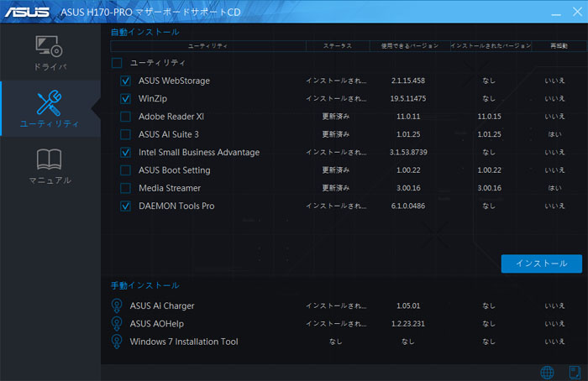Check the Media Streamer checkbox
588x381 pixels.
125,188
